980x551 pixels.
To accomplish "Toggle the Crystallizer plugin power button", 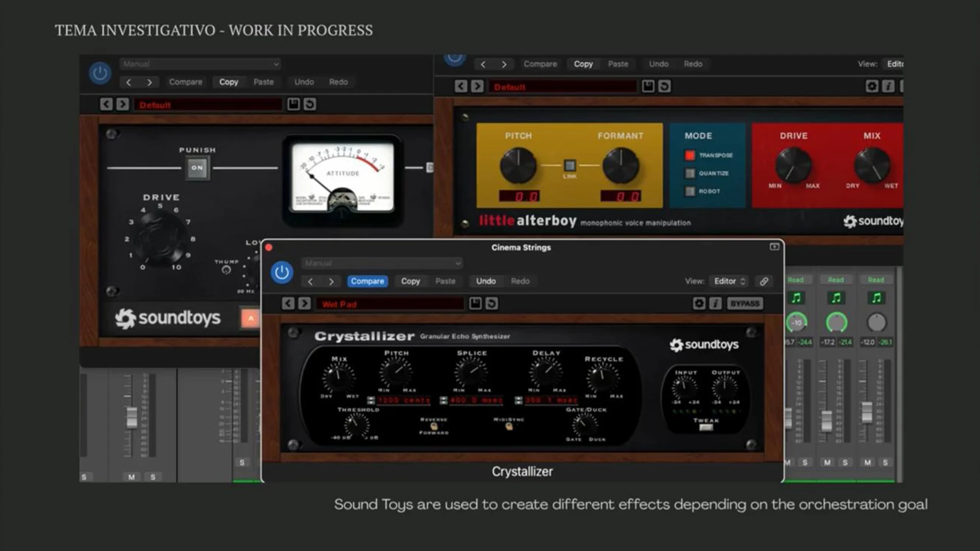I will coord(282,272).
